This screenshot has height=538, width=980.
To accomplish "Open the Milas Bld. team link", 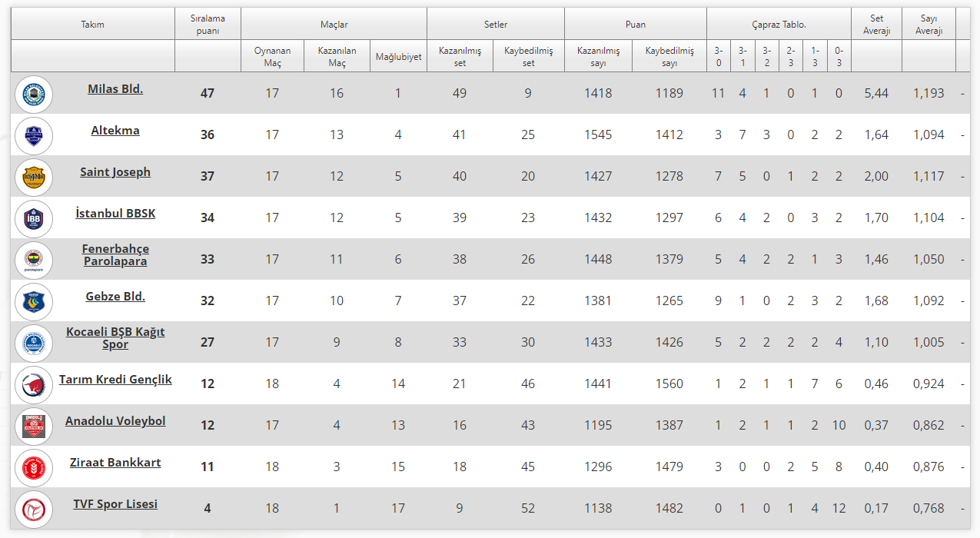I will click(x=115, y=89).
